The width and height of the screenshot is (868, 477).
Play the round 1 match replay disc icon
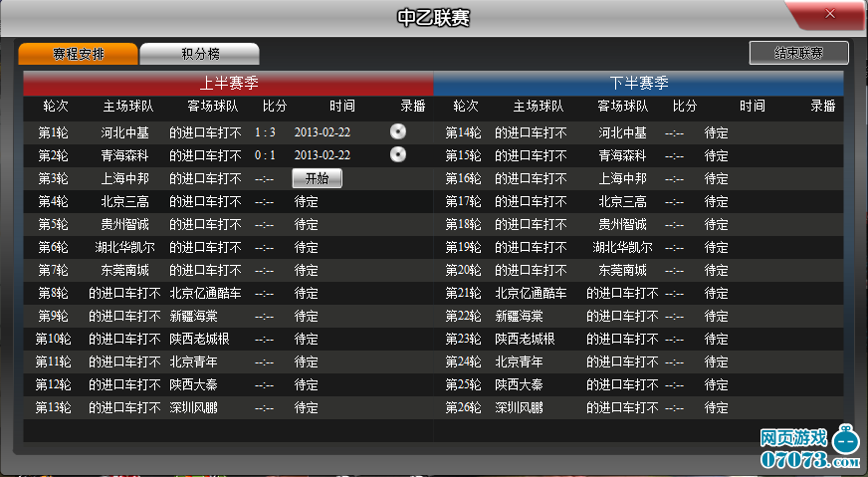click(398, 132)
